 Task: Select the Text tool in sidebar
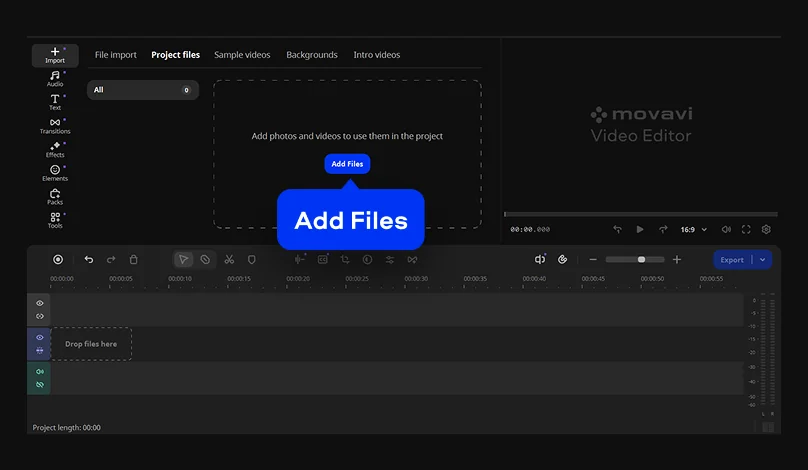tap(55, 101)
